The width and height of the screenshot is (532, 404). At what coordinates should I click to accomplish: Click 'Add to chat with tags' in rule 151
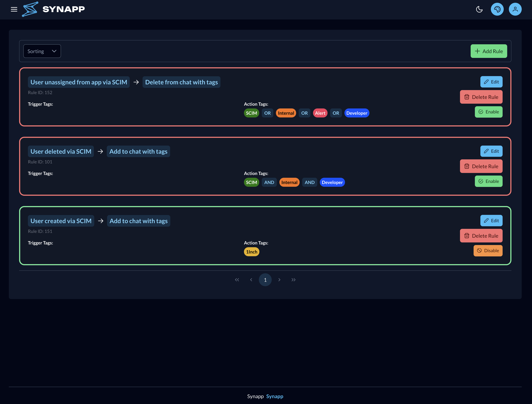(x=139, y=221)
